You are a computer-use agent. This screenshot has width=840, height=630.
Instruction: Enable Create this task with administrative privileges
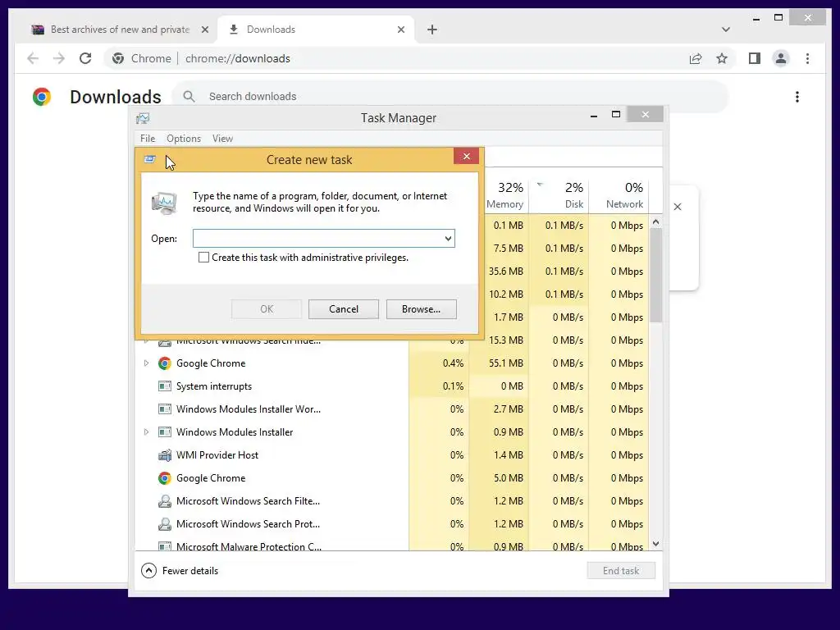point(203,258)
